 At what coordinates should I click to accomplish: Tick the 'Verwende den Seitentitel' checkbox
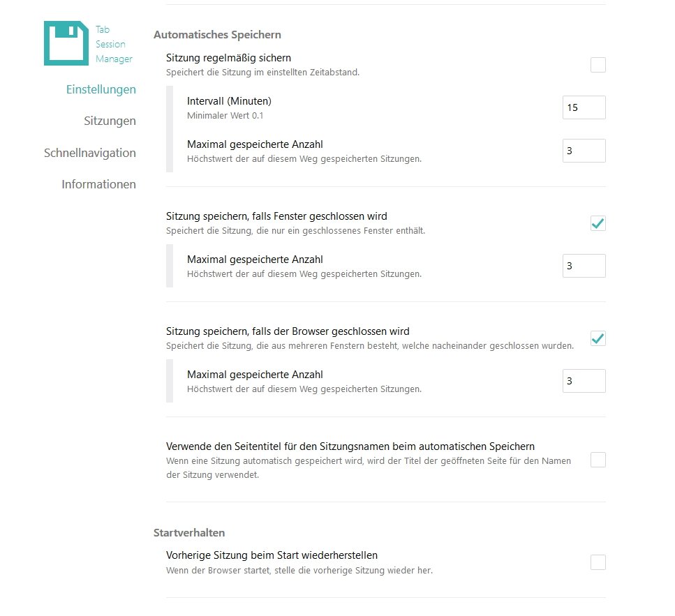[598, 460]
